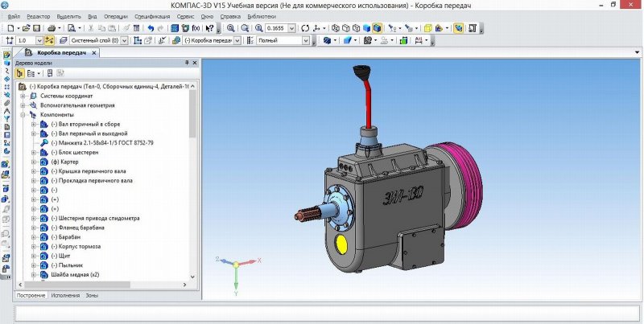
Task: Open the Системный слой (0) layer dropdown
Action: 124,40
